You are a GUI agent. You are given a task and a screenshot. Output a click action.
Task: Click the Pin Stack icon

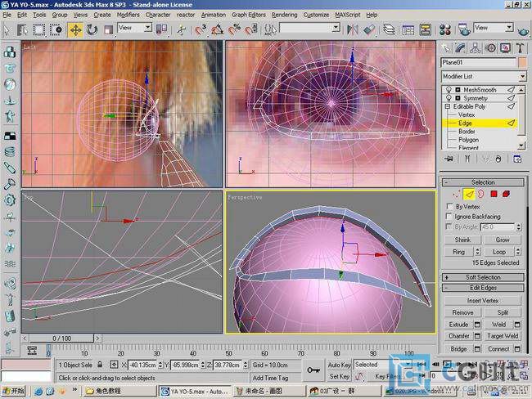tap(449, 159)
